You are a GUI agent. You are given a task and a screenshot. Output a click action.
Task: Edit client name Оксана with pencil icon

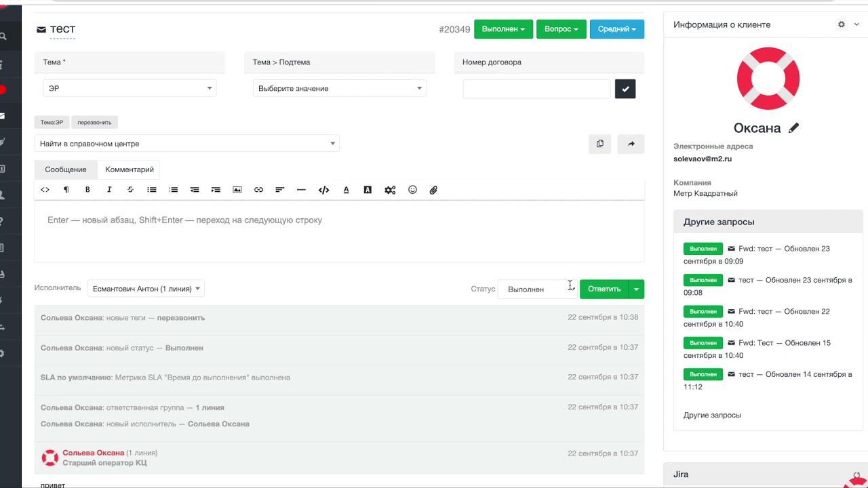pyautogui.click(x=793, y=128)
